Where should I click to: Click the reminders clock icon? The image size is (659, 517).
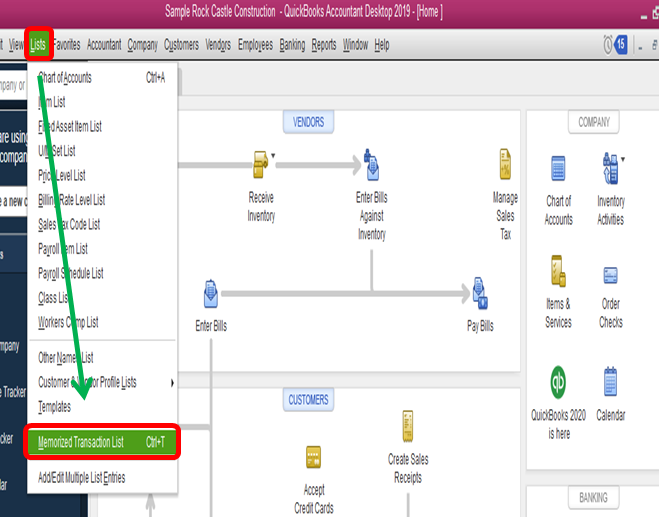[608, 45]
